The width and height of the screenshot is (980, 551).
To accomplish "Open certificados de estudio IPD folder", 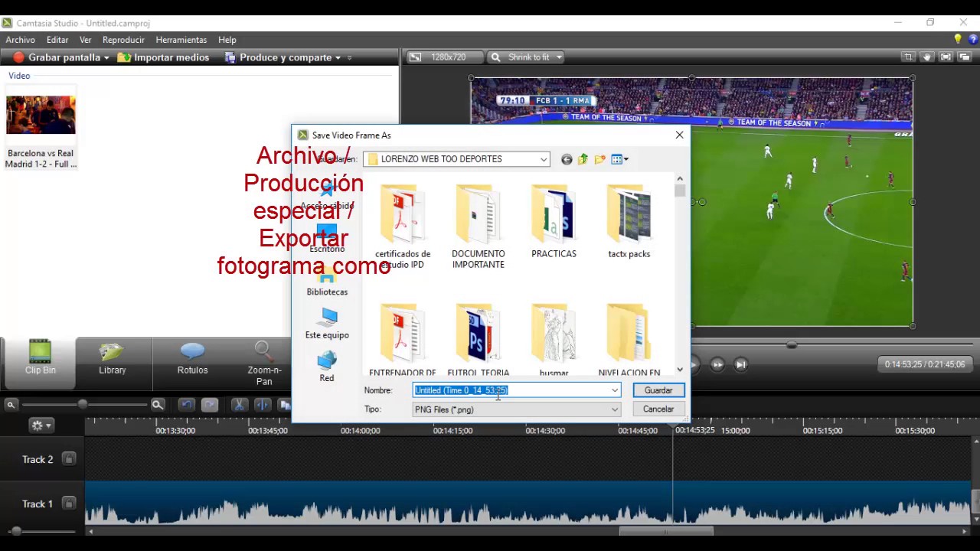I will pyautogui.click(x=403, y=227).
